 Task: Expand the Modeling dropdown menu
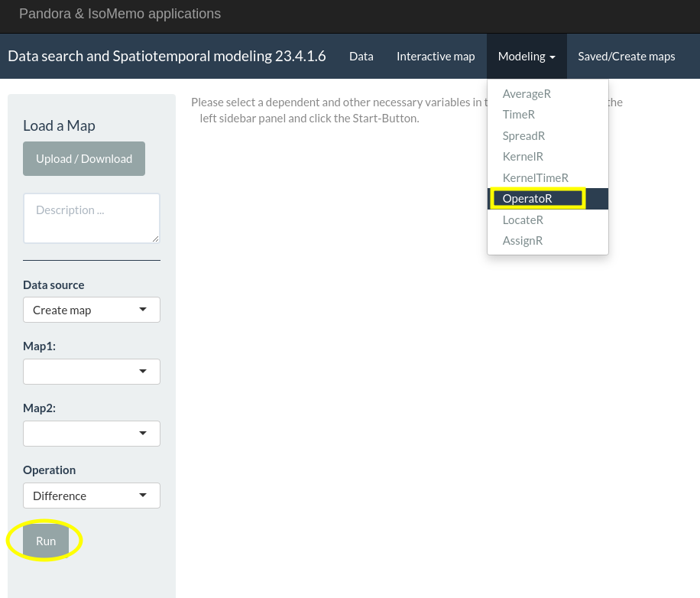(x=527, y=56)
